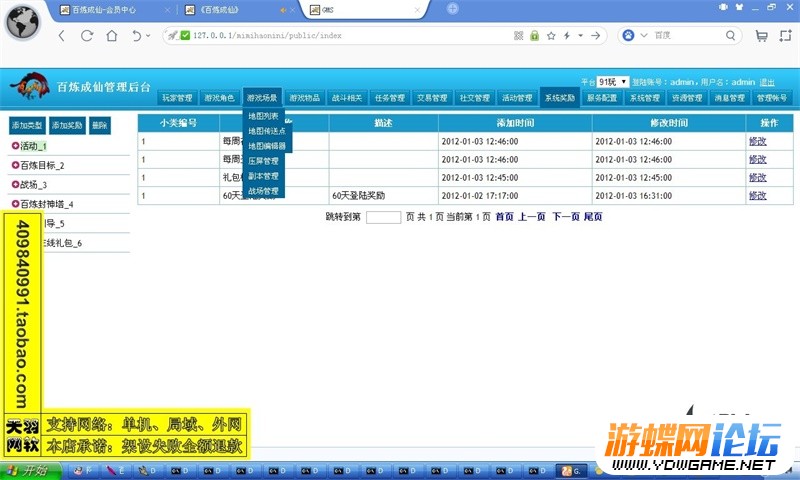The height and width of the screenshot is (480, 800).
Task: Select 地图传送点 menu entry
Action: click(x=267, y=131)
